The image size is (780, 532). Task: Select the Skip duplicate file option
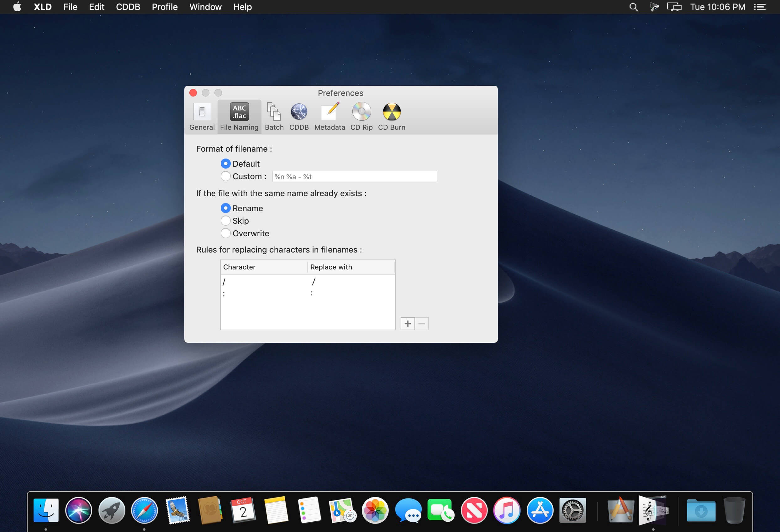(226, 220)
